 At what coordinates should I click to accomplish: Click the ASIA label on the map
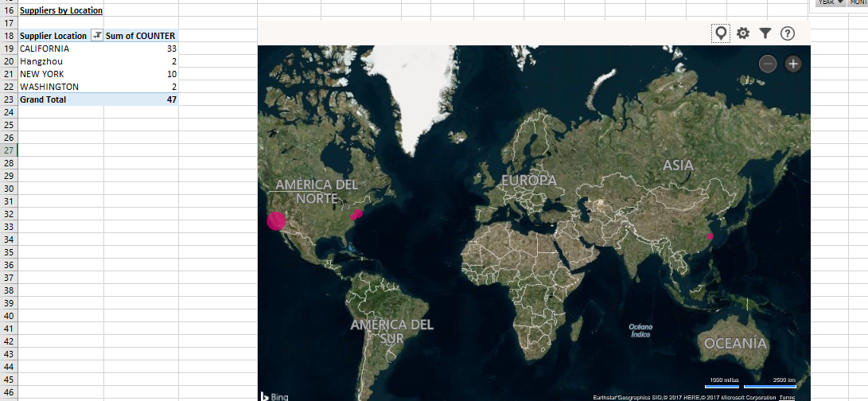click(x=678, y=165)
